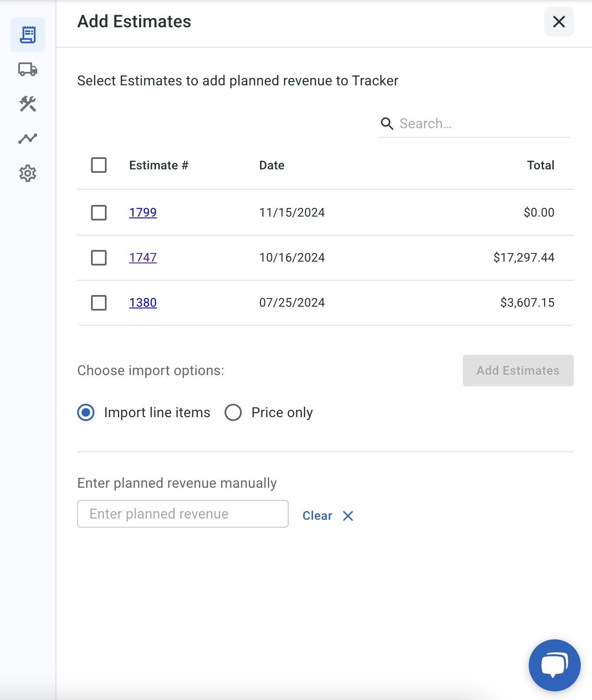The image size is (592, 700).
Task: Select the checkbox for estimate 1380
Action: [x=99, y=303]
